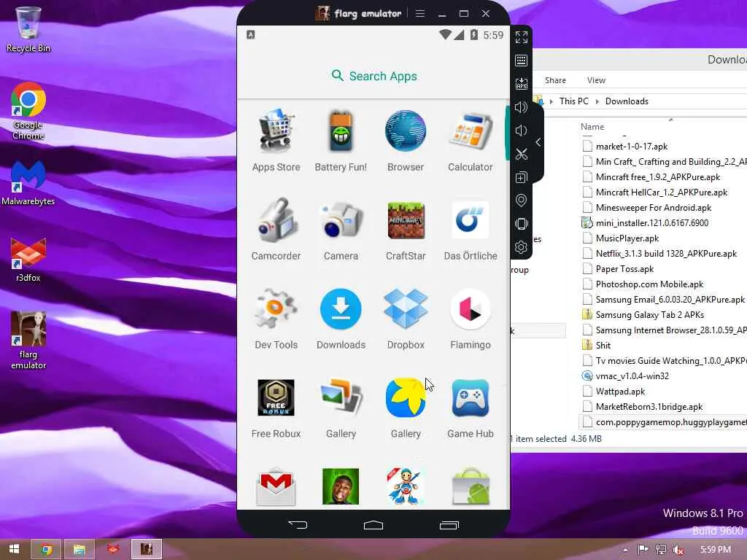The width and height of the screenshot is (747, 560).
Task: Launch the Dropbox app
Action: pos(406,318)
